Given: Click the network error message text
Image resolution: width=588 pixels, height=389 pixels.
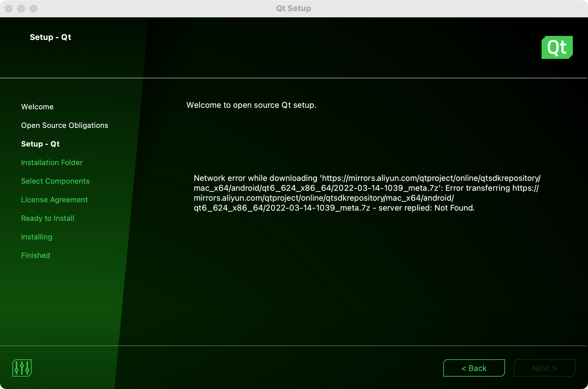Looking at the screenshot, I should 367,193.
